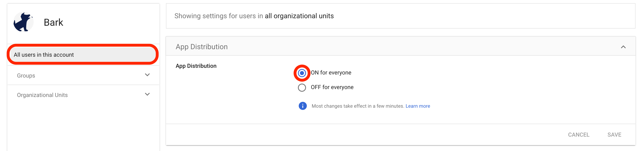The height and width of the screenshot is (151, 644).
Task: Click the ON for everyone label
Action: point(331,73)
